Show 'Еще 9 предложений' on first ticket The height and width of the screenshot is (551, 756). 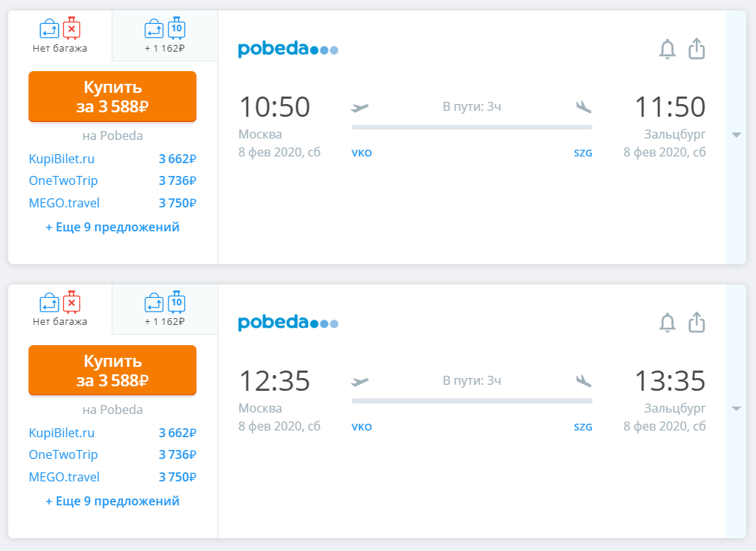click(112, 227)
